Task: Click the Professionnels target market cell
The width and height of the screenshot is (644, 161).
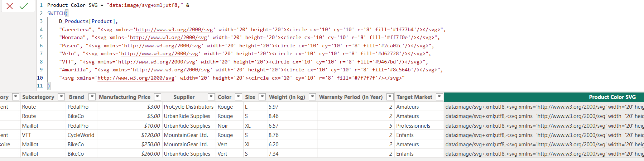Action: point(413,126)
